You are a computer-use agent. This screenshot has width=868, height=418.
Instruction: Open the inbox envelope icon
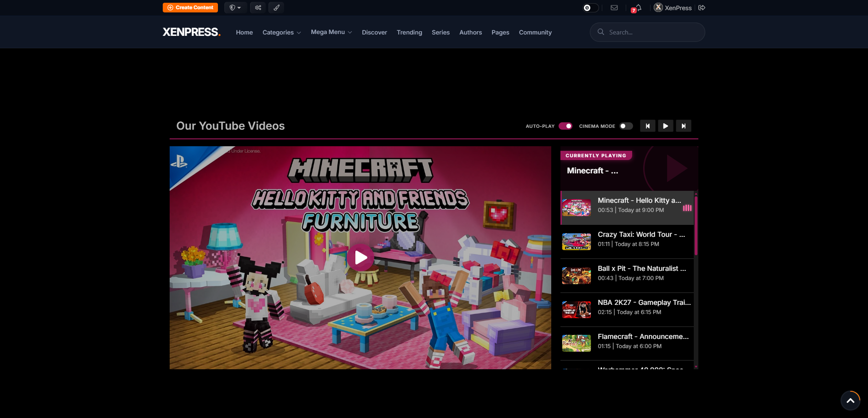coord(614,7)
